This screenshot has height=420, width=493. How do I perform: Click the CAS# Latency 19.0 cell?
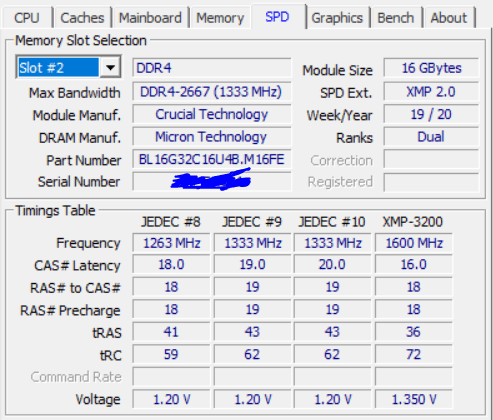(x=252, y=265)
